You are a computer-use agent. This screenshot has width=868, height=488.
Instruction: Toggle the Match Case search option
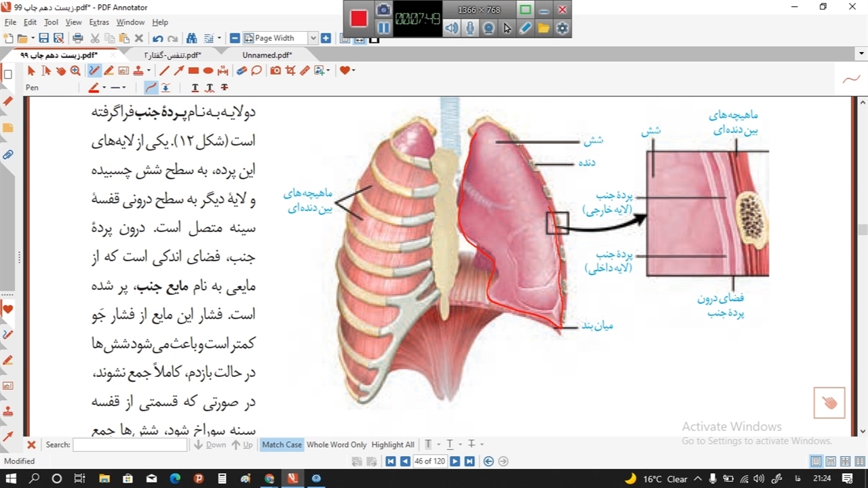click(x=281, y=445)
